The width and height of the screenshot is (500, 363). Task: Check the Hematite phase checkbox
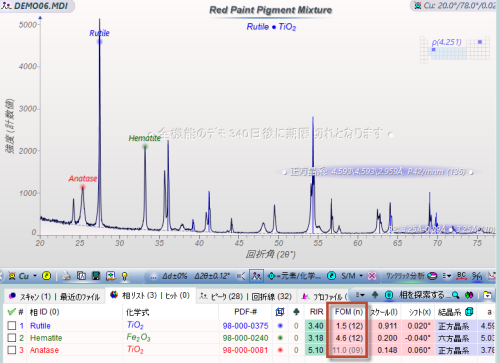tap(12, 338)
